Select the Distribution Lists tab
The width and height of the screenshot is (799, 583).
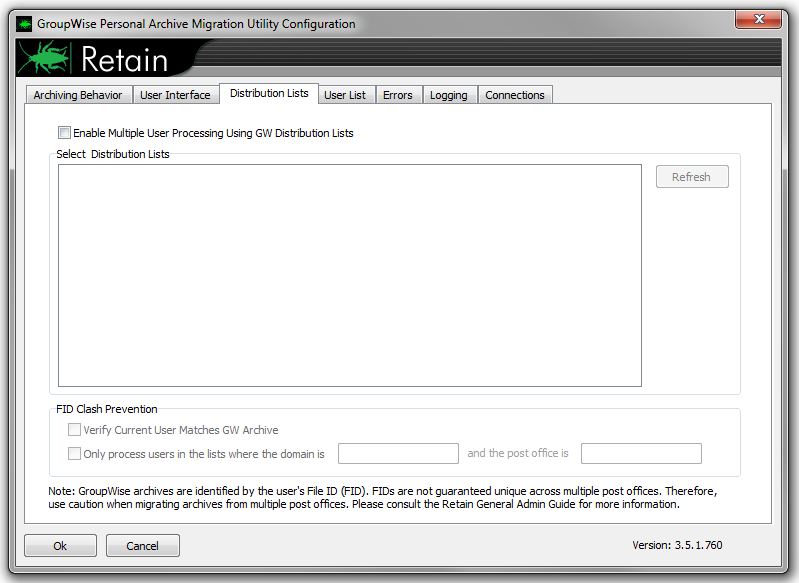point(269,93)
